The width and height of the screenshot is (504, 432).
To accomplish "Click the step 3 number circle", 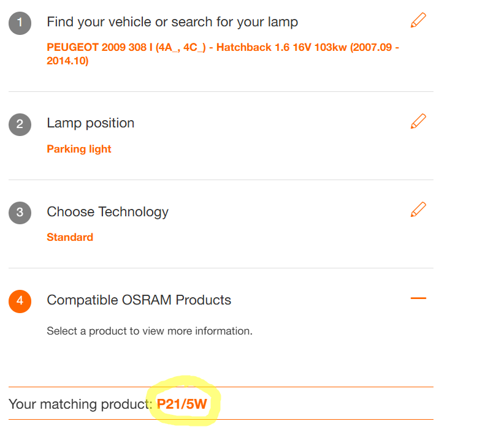I will coord(20,213).
